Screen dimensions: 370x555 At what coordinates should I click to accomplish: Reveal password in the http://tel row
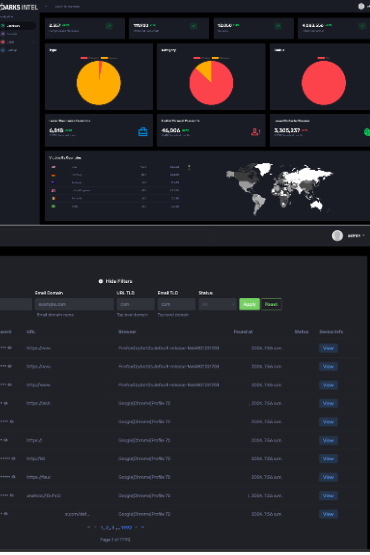tap(13, 458)
